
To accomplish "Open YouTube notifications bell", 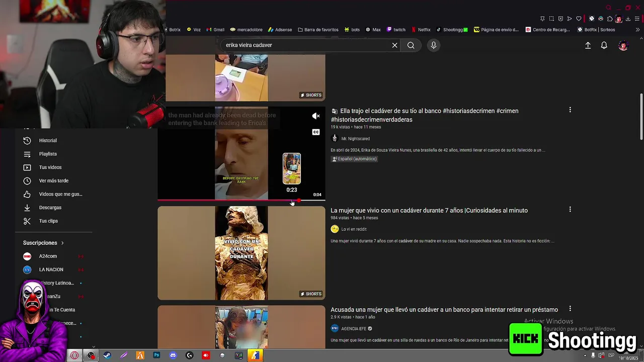I will pyautogui.click(x=604, y=45).
